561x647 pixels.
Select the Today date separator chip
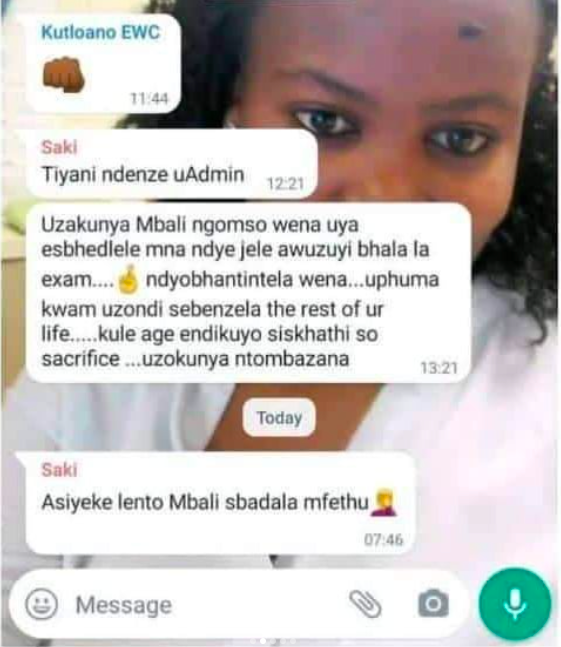click(x=279, y=418)
